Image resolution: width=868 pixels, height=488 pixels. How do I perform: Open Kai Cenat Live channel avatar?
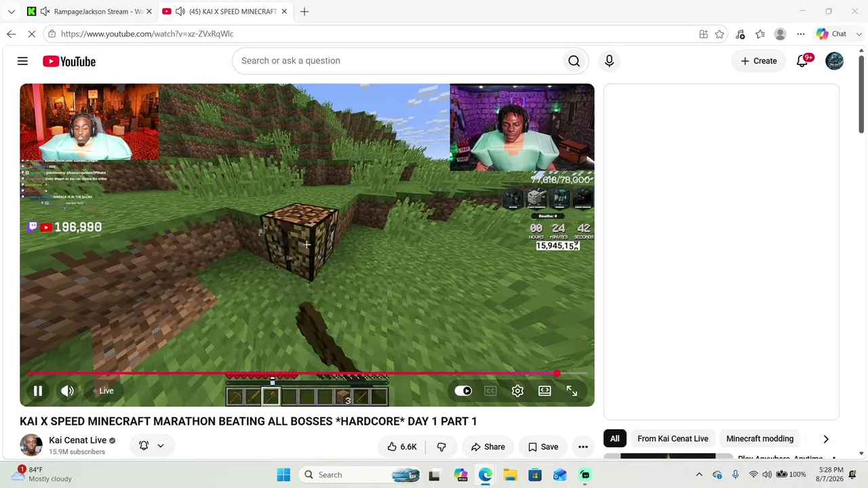tap(31, 445)
